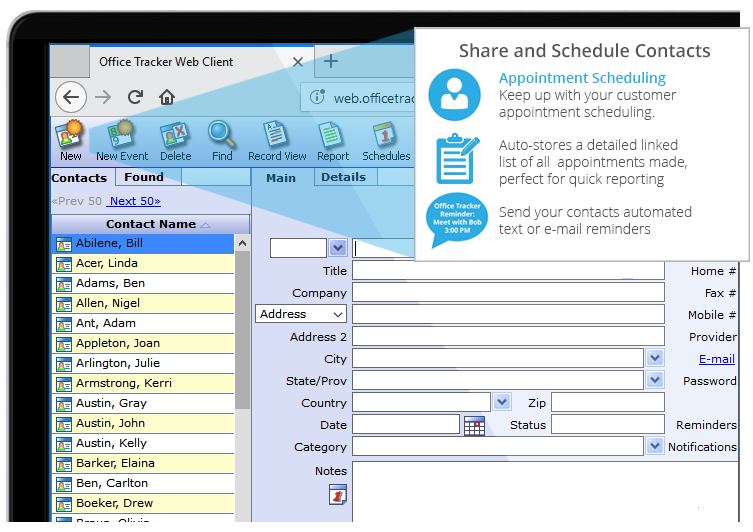Select the Main tab
This screenshot has width=753, height=532.
pos(281,178)
